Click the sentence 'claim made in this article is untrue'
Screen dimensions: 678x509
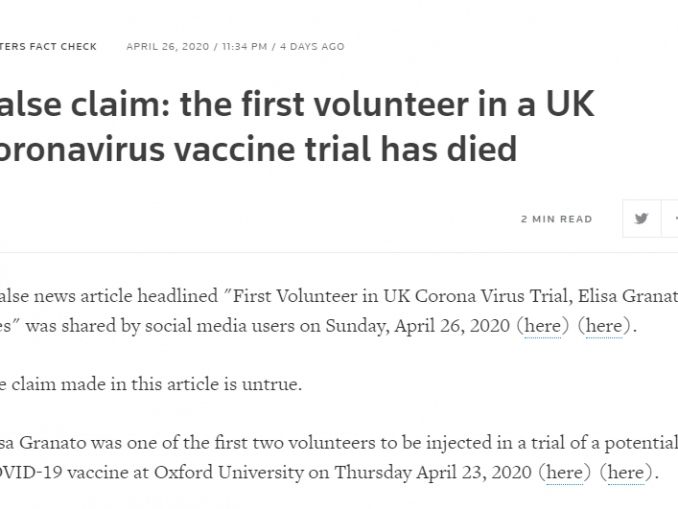click(156, 384)
